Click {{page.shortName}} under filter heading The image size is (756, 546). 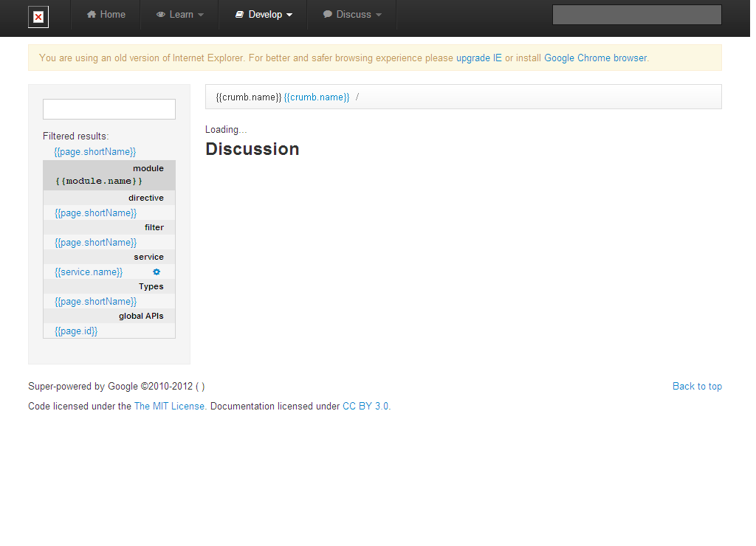pyautogui.click(x=96, y=243)
